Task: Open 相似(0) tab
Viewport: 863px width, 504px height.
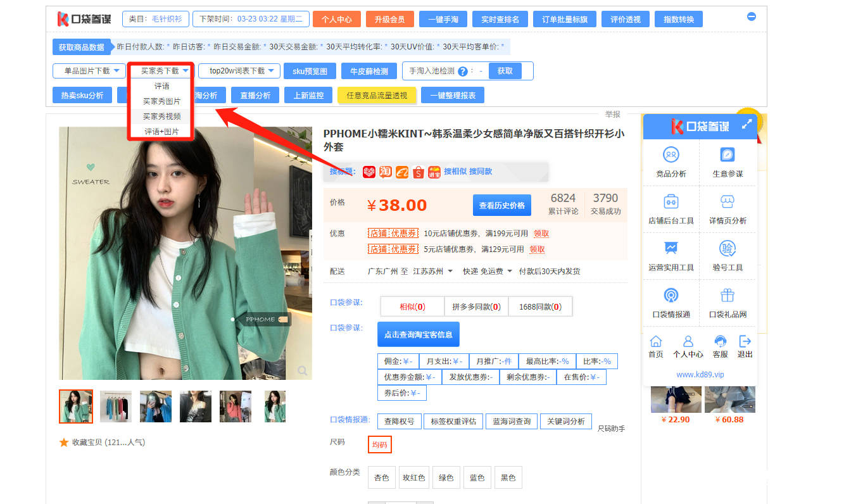Action: (412, 306)
